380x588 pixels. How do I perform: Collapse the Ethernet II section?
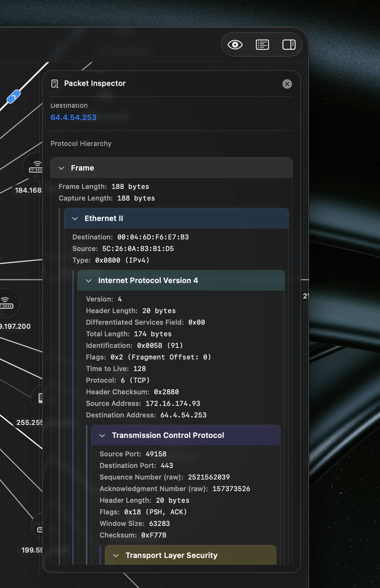point(75,219)
